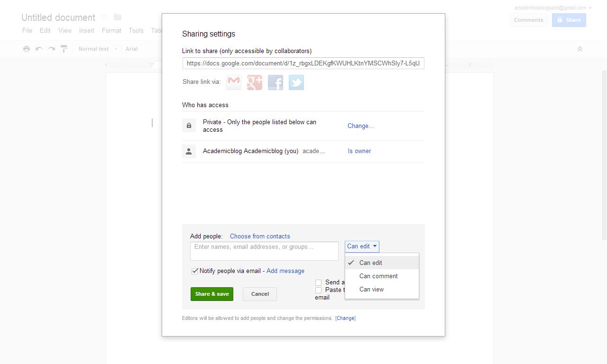607x364 pixels.
Task: Click the names and email addresses input field
Action: tap(264, 251)
